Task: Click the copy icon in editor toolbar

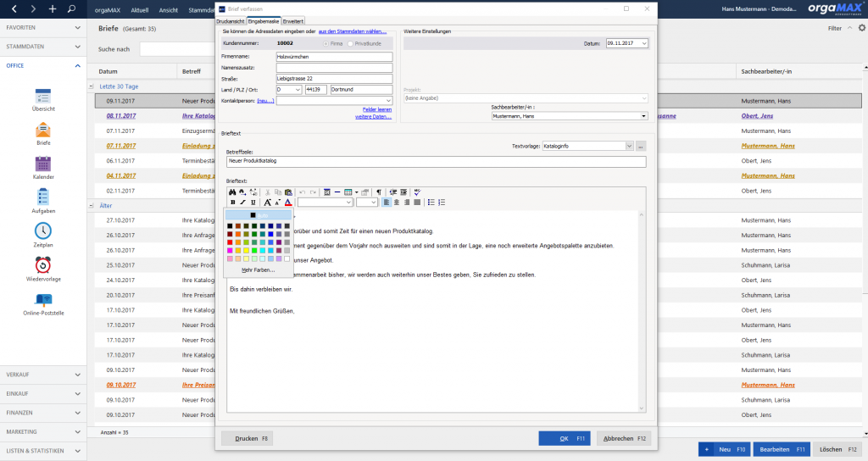Action: (278, 192)
